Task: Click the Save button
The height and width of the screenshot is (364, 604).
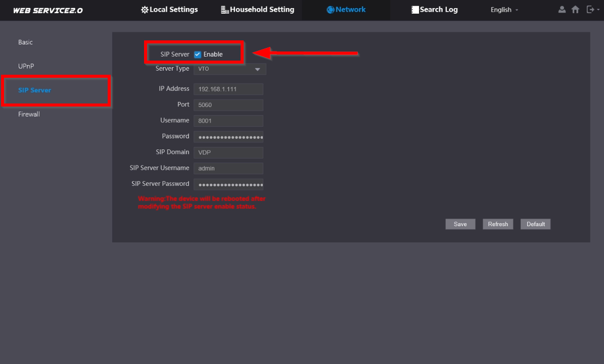Action: click(460, 224)
